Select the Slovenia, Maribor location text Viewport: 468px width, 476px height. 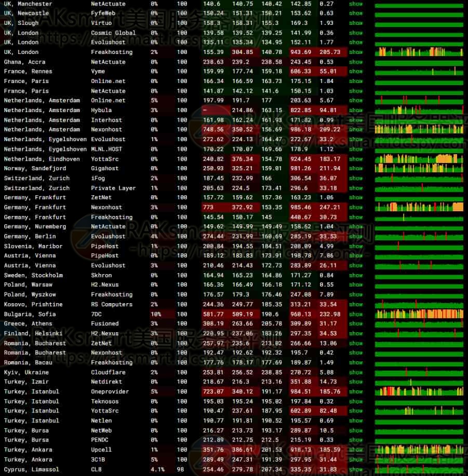33,246
